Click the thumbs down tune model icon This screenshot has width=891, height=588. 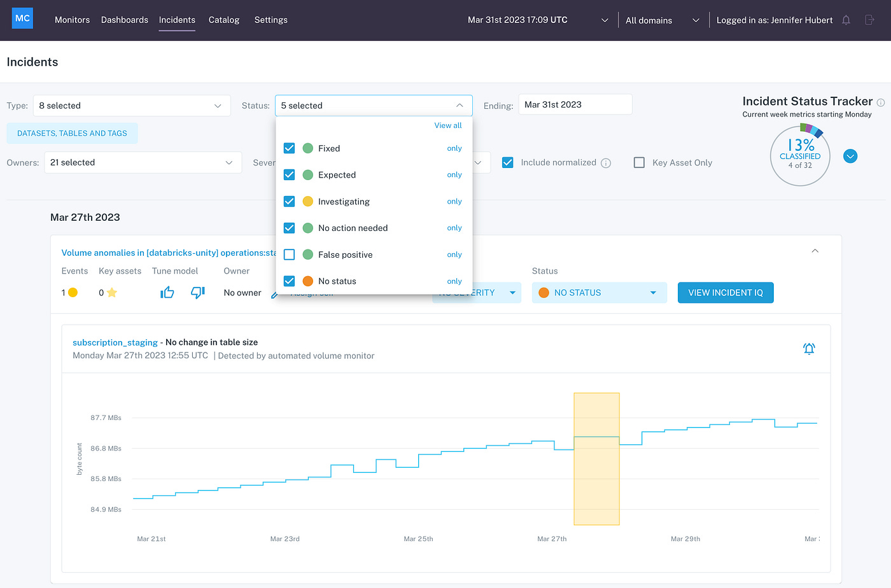pyautogui.click(x=198, y=292)
